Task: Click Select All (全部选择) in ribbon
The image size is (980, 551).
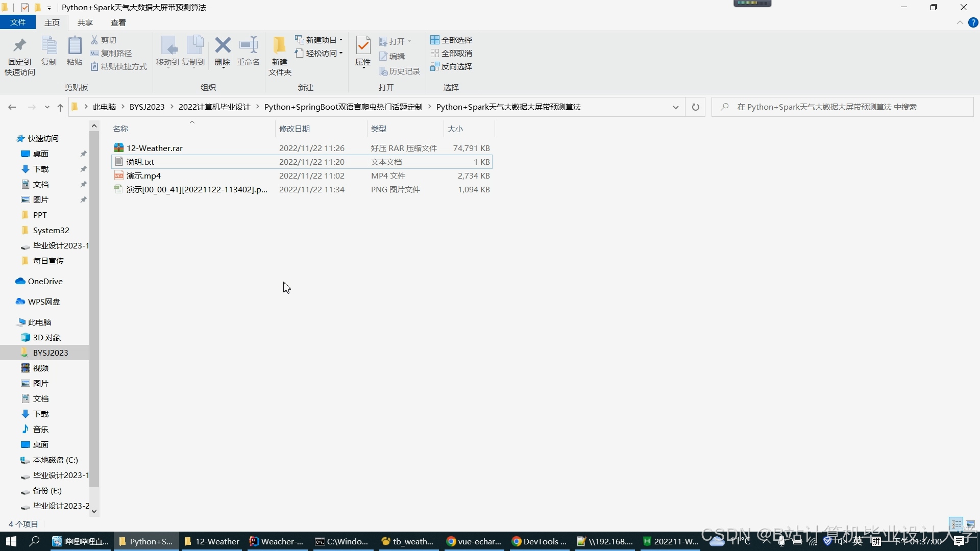Action: coord(451,40)
